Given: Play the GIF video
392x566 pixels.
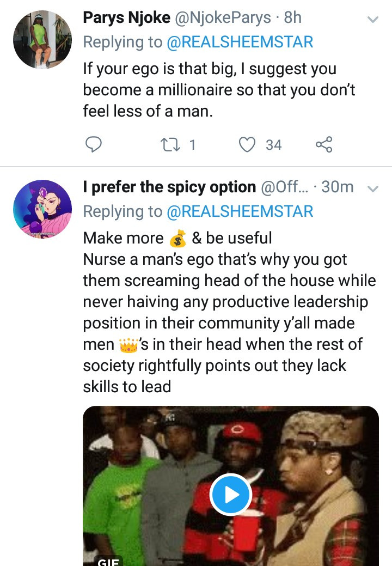Looking at the screenshot, I should click(231, 495).
